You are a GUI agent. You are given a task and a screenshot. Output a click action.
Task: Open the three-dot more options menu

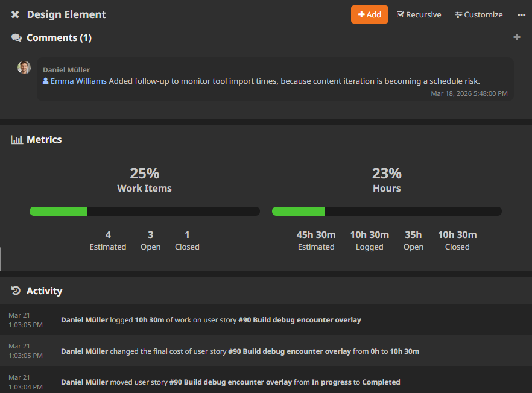pyautogui.click(x=521, y=14)
